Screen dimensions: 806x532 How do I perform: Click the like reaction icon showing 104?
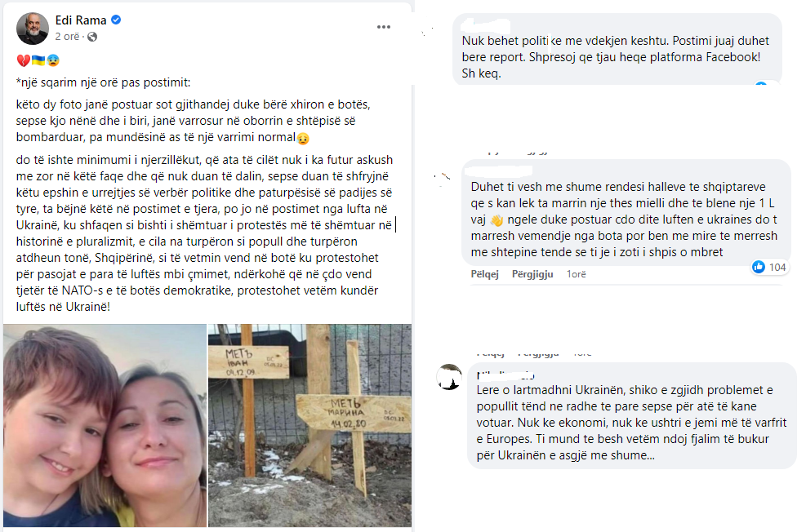point(759,267)
